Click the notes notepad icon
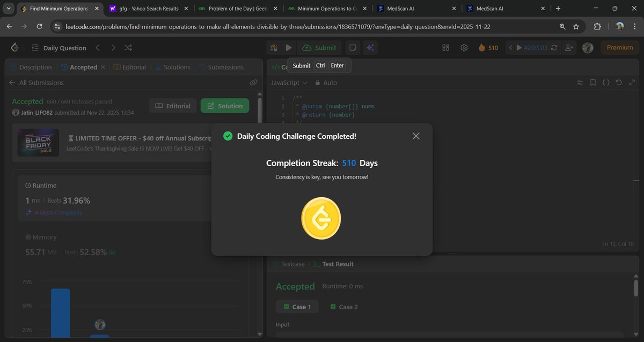Image resolution: width=644 pixels, height=342 pixels. (353, 47)
